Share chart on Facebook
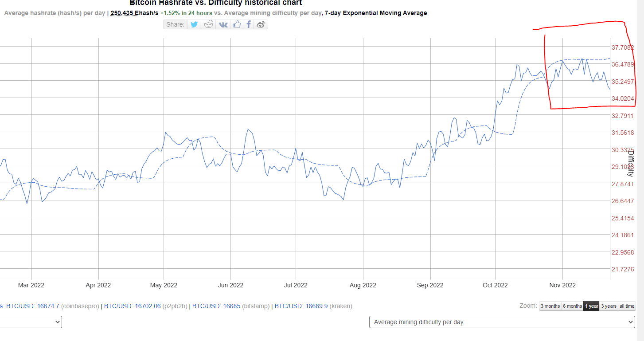 point(249,24)
